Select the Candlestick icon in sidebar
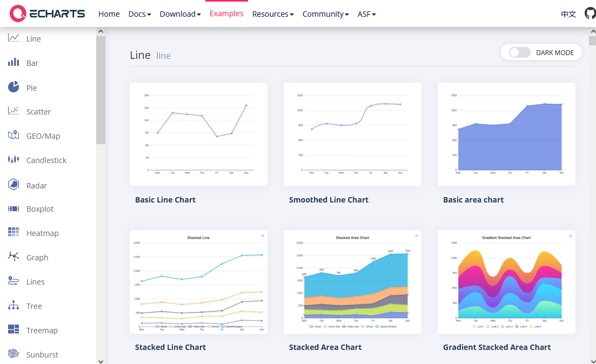 click(14, 159)
